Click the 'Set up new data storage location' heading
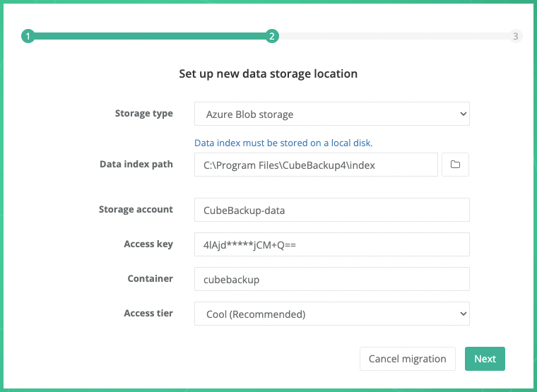The image size is (537, 392). coord(268,73)
